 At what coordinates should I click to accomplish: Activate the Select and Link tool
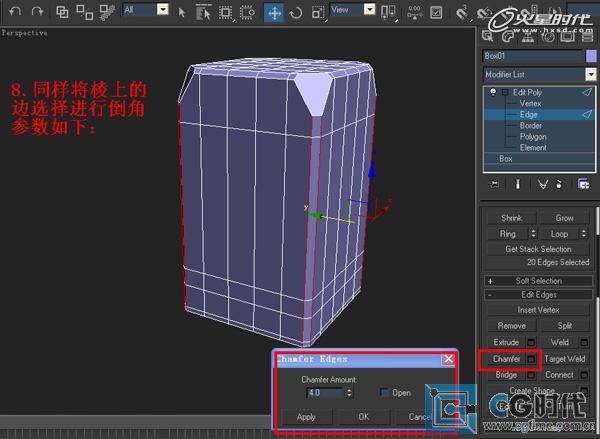[62, 12]
